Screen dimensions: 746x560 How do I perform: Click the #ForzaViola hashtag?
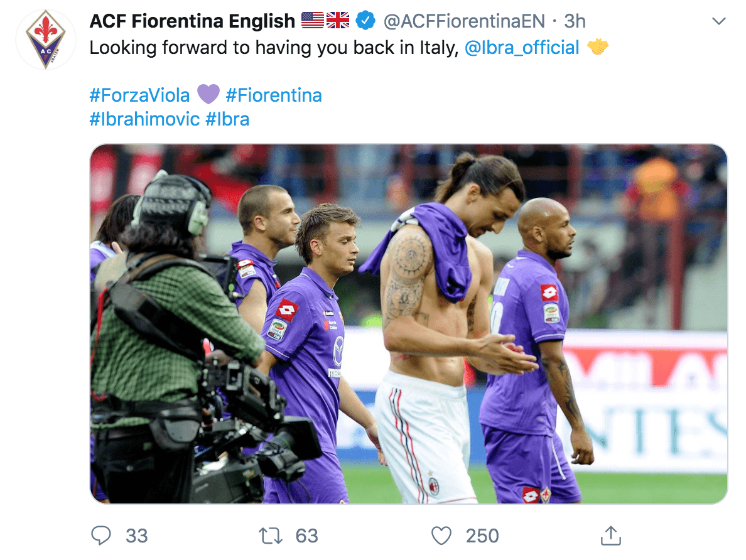pos(139,94)
